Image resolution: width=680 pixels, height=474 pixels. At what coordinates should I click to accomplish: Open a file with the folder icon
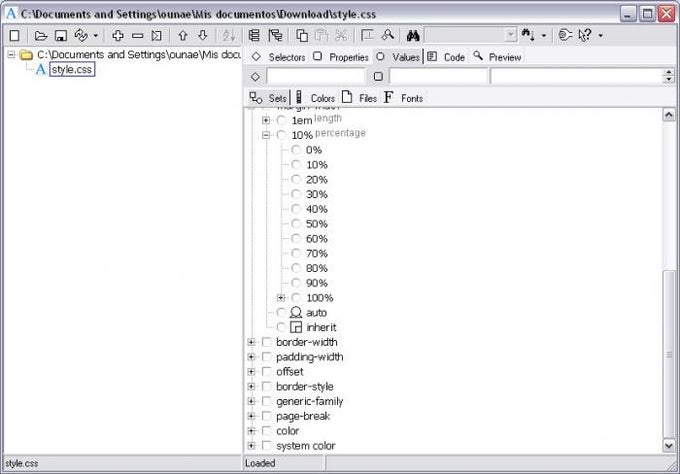click(x=41, y=36)
